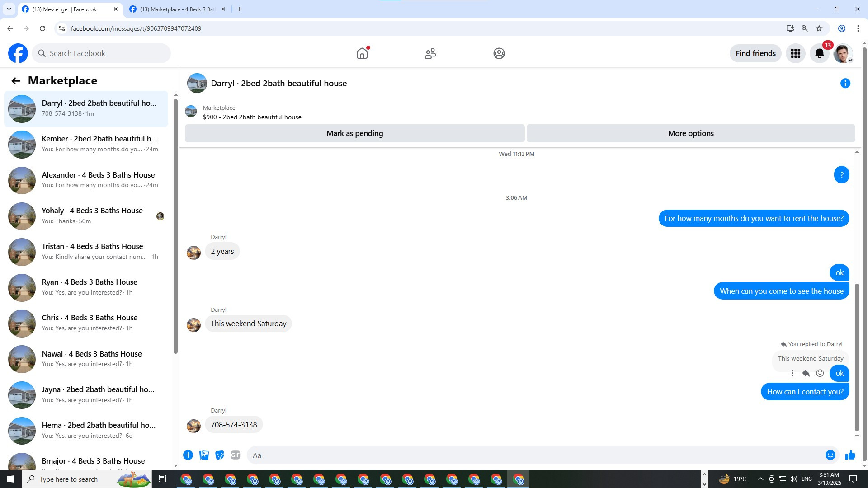Image resolution: width=868 pixels, height=488 pixels.
Task: Click Darryl's avatar beside '2 years'
Action: (193, 252)
